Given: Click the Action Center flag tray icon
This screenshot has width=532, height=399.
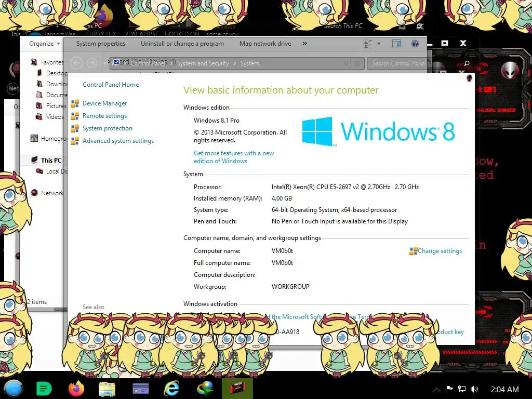Looking at the screenshot, I should click(449, 389).
